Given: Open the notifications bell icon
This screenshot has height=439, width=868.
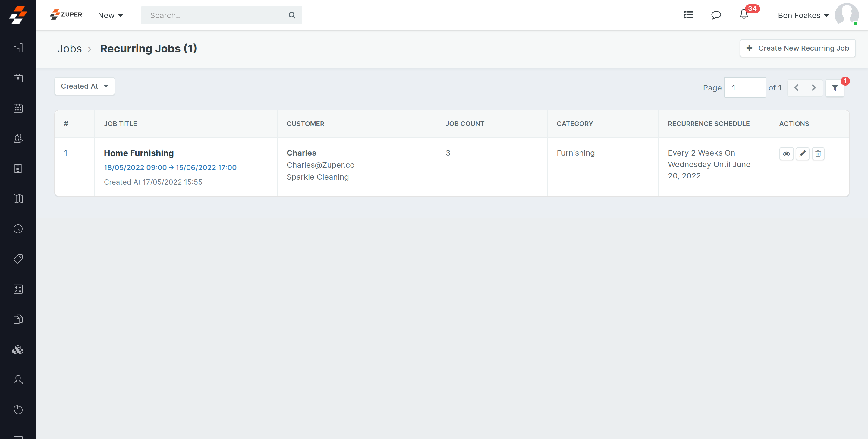Looking at the screenshot, I should [744, 15].
